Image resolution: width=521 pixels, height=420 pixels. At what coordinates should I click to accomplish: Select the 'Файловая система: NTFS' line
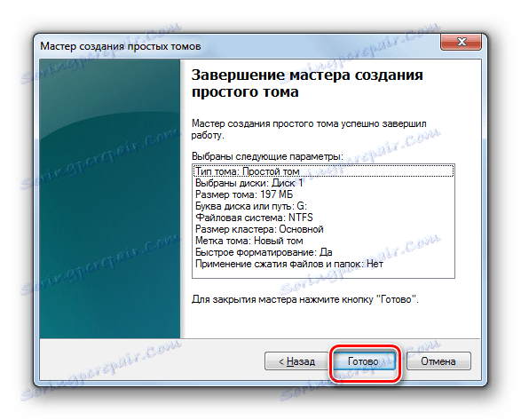(x=323, y=218)
